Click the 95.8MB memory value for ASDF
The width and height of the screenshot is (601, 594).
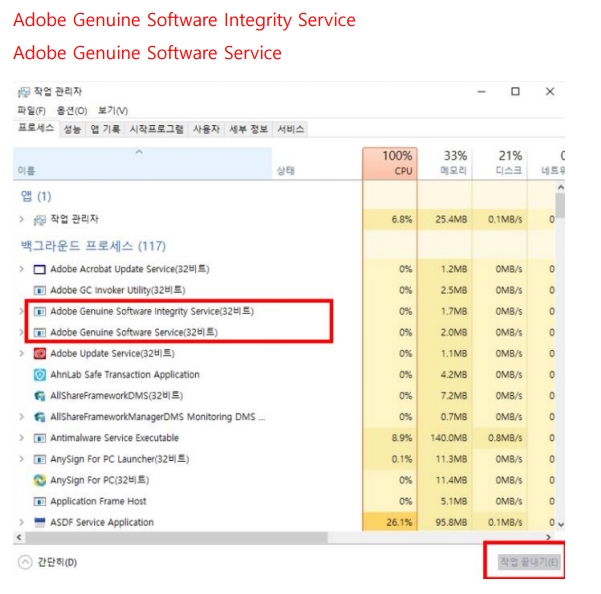pyautogui.click(x=451, y=522)
